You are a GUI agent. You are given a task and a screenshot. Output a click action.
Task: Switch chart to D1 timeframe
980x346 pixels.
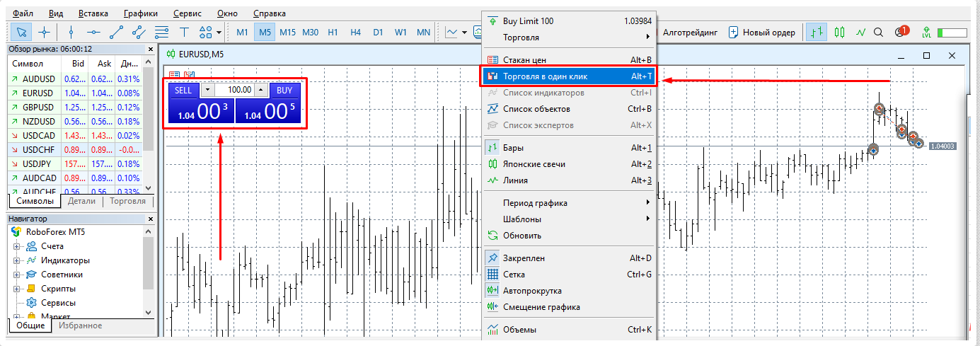click(x=378, y=32)
